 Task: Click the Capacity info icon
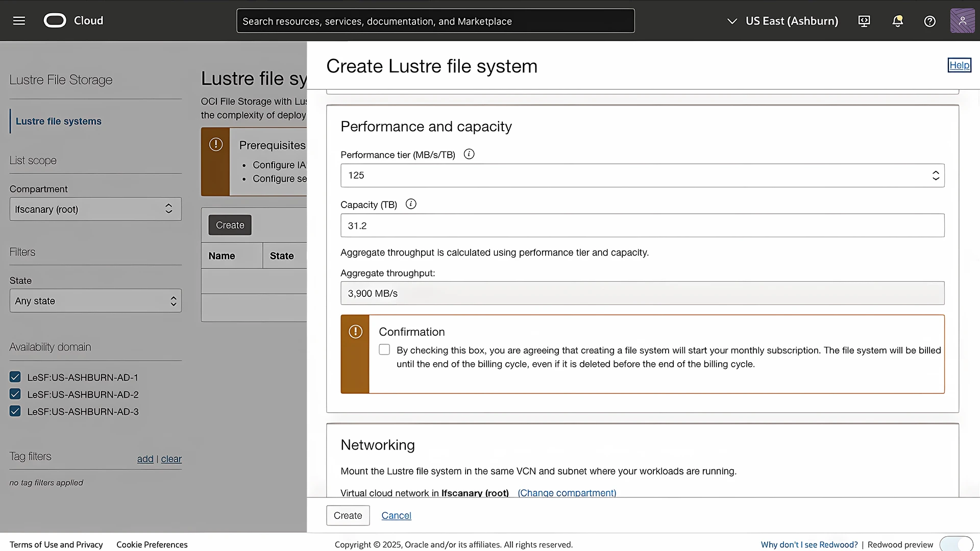[x=411, y=204]
